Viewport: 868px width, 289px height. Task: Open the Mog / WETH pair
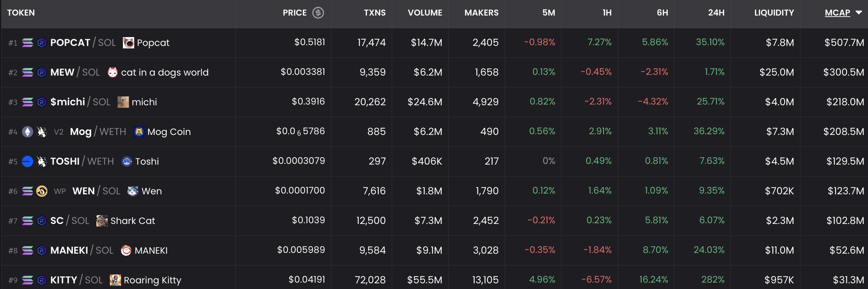point(98,132)
